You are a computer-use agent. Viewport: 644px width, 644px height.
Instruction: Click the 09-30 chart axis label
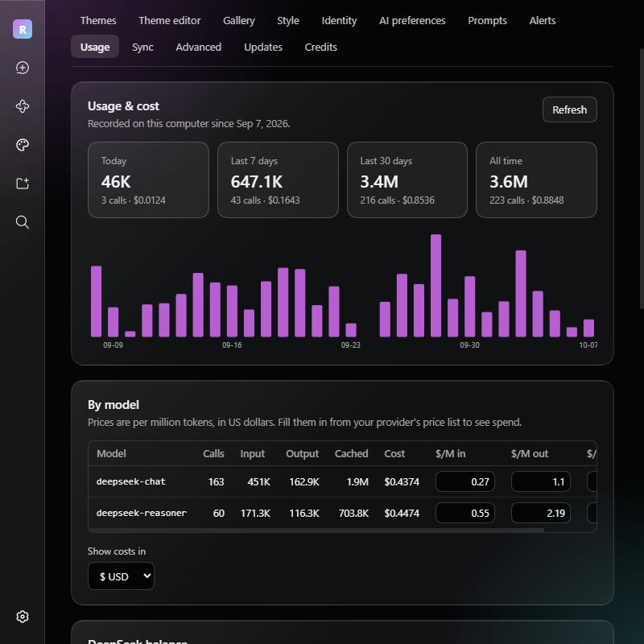click(x=469, y=345)
